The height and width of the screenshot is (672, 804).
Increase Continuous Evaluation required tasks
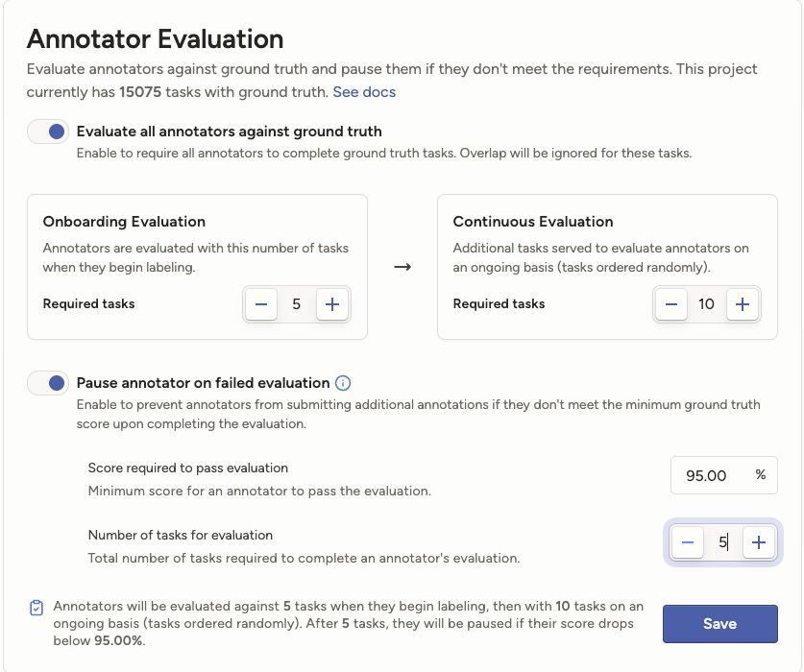pyautogui.click(x=742, y=304)
